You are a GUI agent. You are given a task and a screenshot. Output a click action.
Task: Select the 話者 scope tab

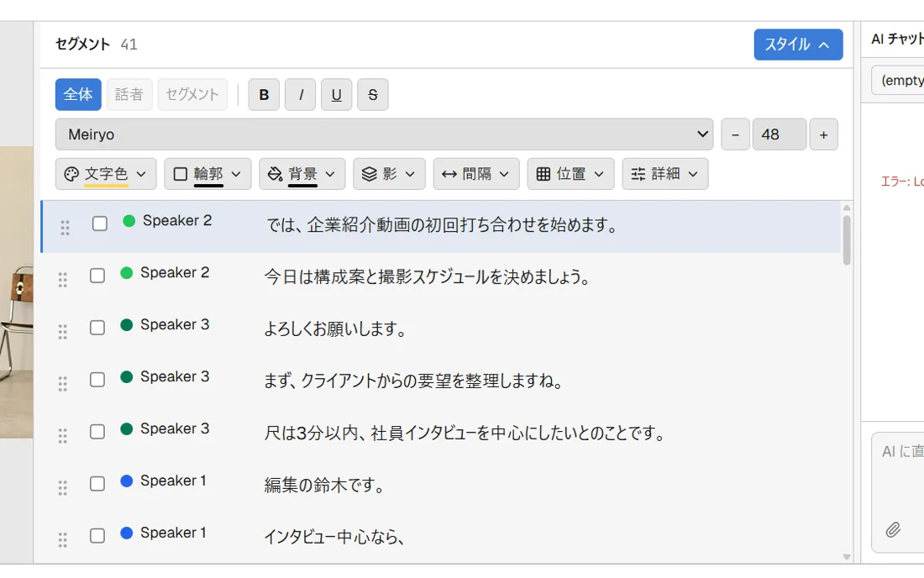129,94
